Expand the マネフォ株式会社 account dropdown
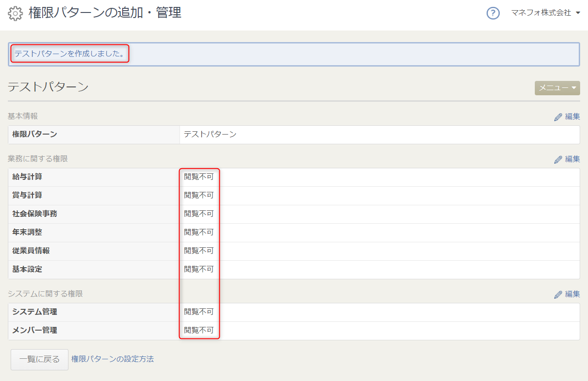 point(545,13)
